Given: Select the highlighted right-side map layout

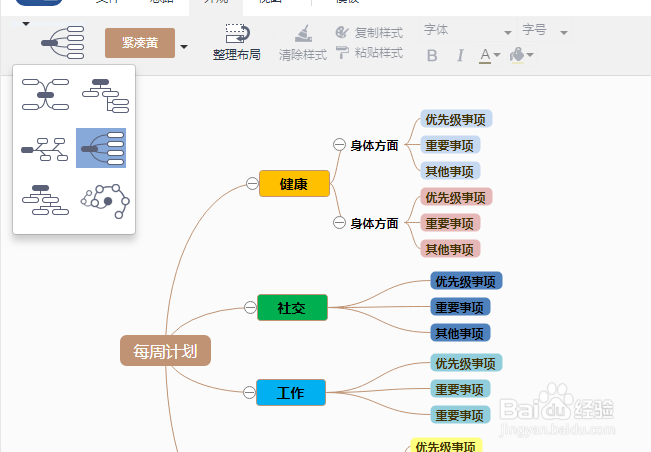Looking at the screenshot, I should pyautogui.click(x=101, y=148).
